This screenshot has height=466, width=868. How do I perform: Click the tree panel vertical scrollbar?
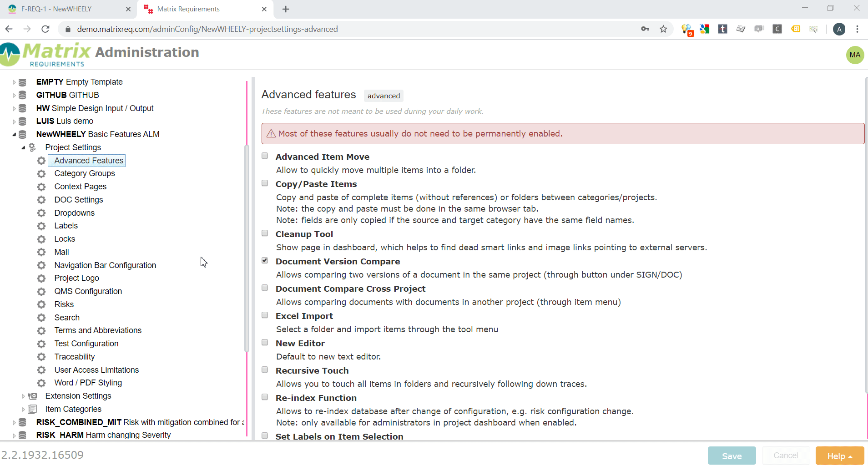click(x=247, y=248)
